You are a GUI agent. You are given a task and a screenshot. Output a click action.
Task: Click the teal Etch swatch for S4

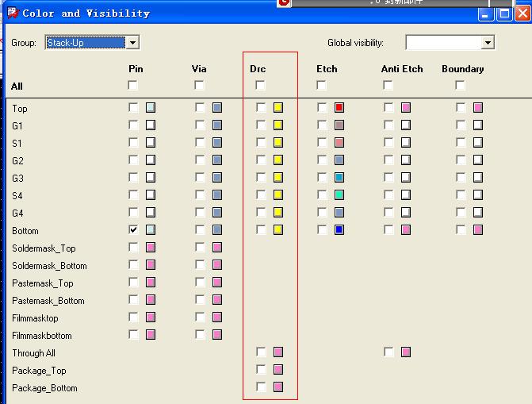[x=339, y=194]
